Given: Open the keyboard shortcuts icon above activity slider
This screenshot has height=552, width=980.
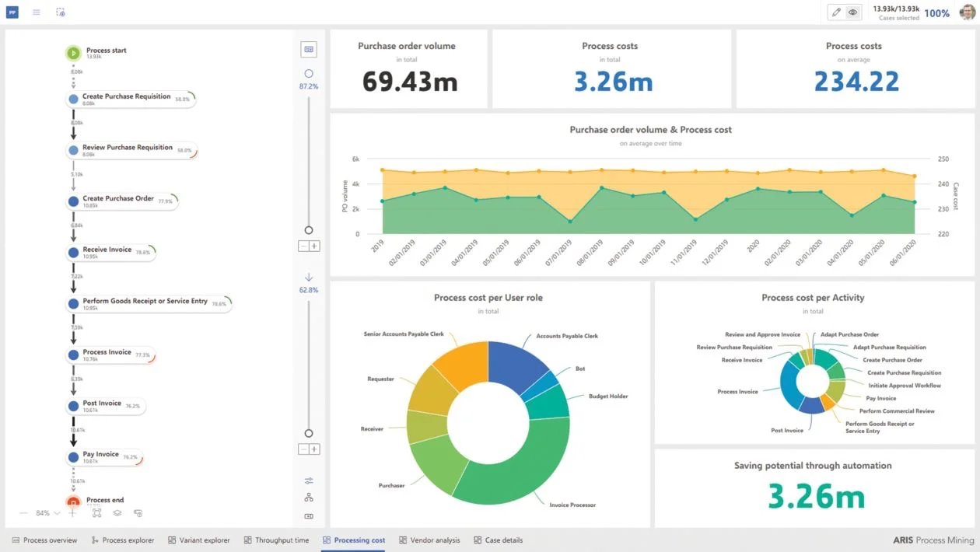Looking at the screenshot, I should click(x=309, y=48).
